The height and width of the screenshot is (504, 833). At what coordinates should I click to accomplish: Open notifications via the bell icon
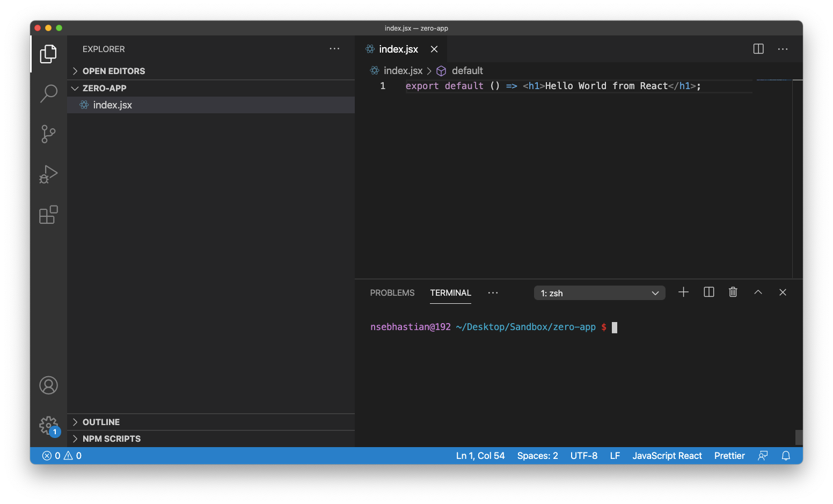click(786, 455)
